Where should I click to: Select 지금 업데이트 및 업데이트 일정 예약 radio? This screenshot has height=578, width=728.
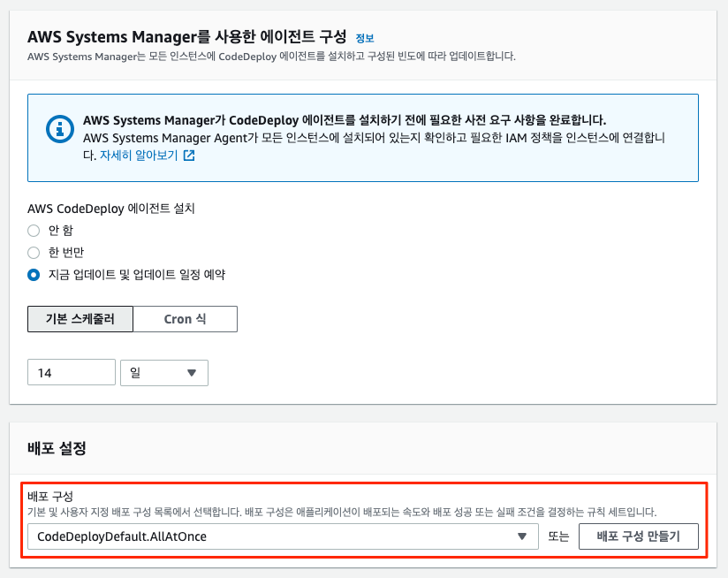pyautogui.click(x=34, y=275)
